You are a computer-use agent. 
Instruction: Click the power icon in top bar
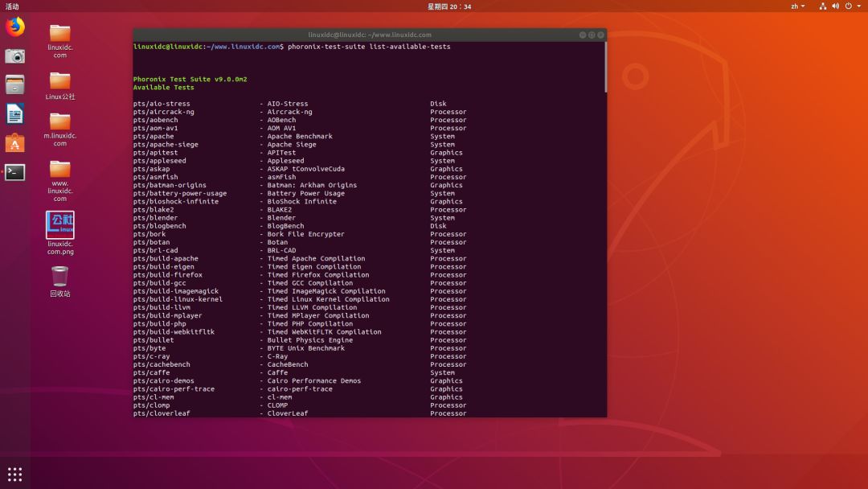[848, 6]
